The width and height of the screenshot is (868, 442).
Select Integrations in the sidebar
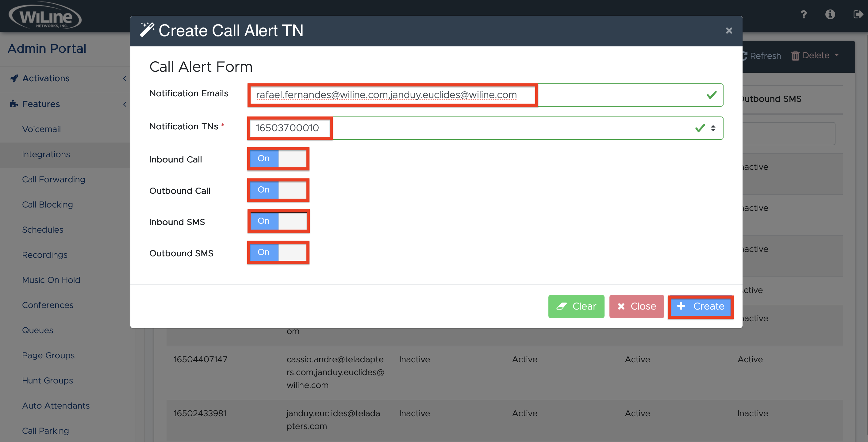[x=46, y=154]
